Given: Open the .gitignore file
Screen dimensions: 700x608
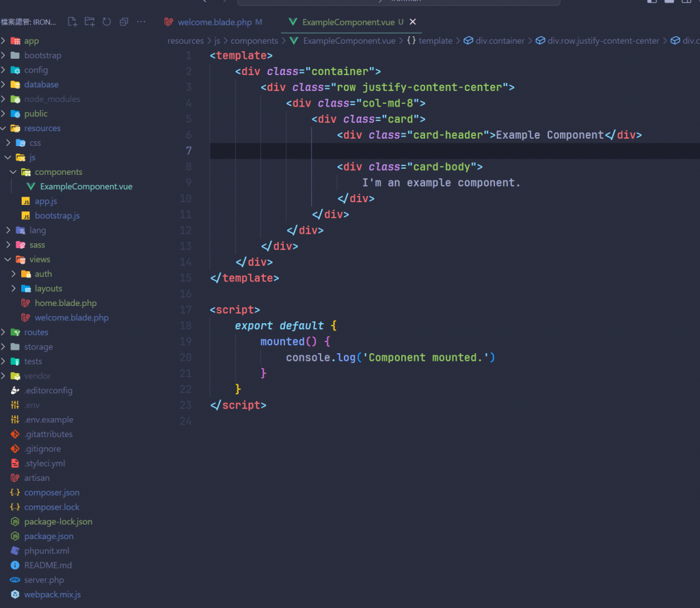Looking at the screenshot, I should (x=42, y=449).
